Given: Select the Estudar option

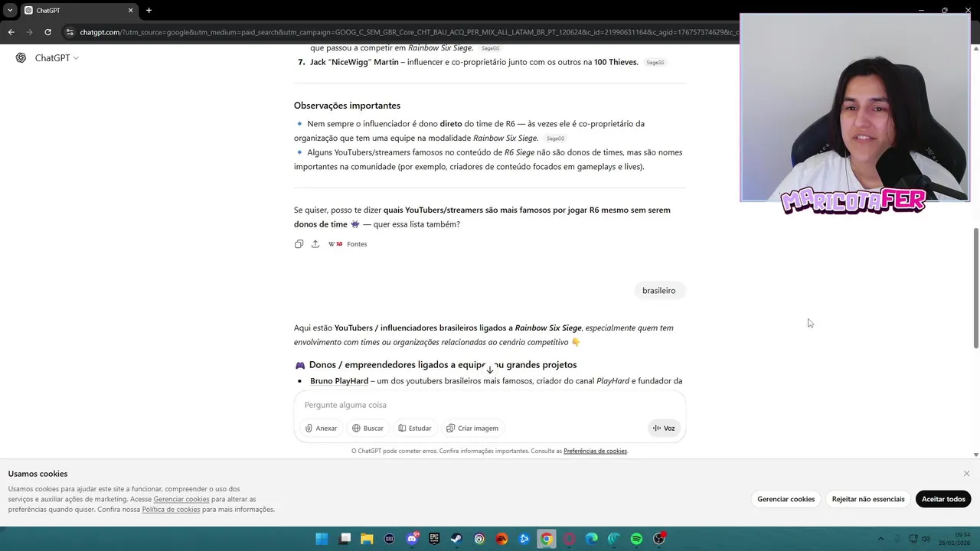Looking at the screenshot, I should coord(415,429).
